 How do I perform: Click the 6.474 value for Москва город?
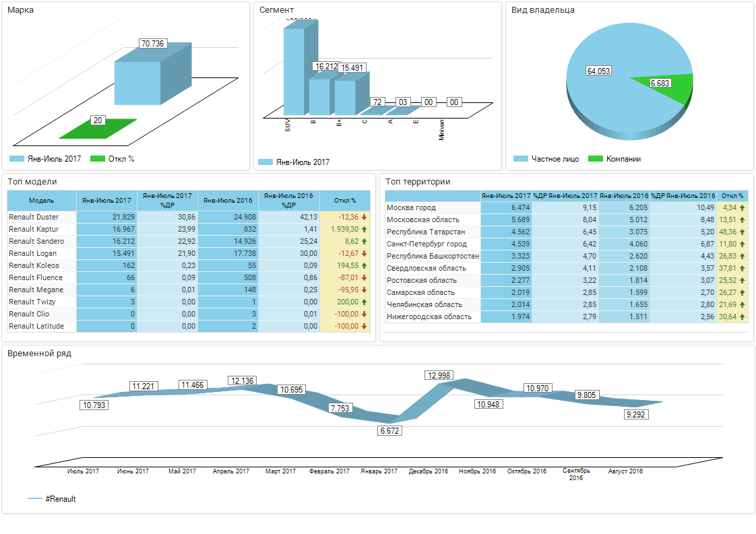506,207
